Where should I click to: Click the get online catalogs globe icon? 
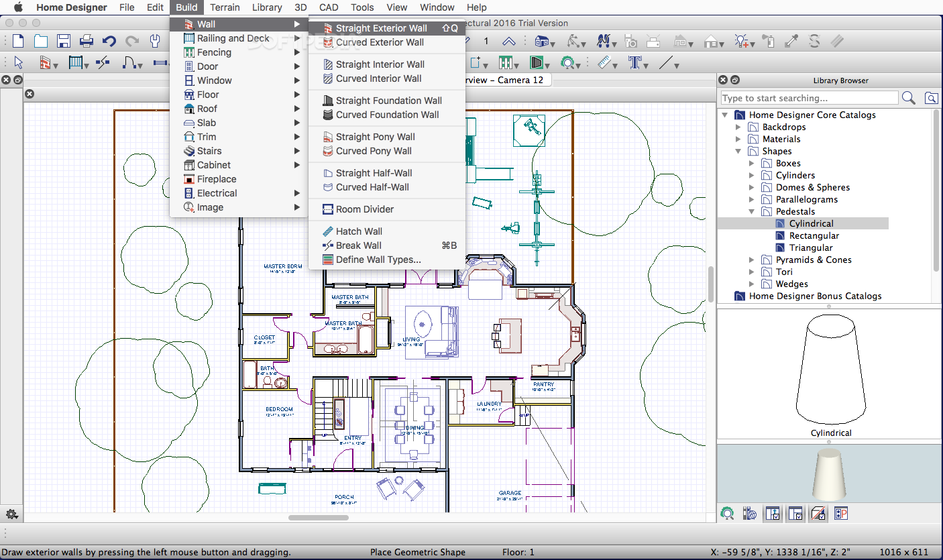click(x=750, y=514)
